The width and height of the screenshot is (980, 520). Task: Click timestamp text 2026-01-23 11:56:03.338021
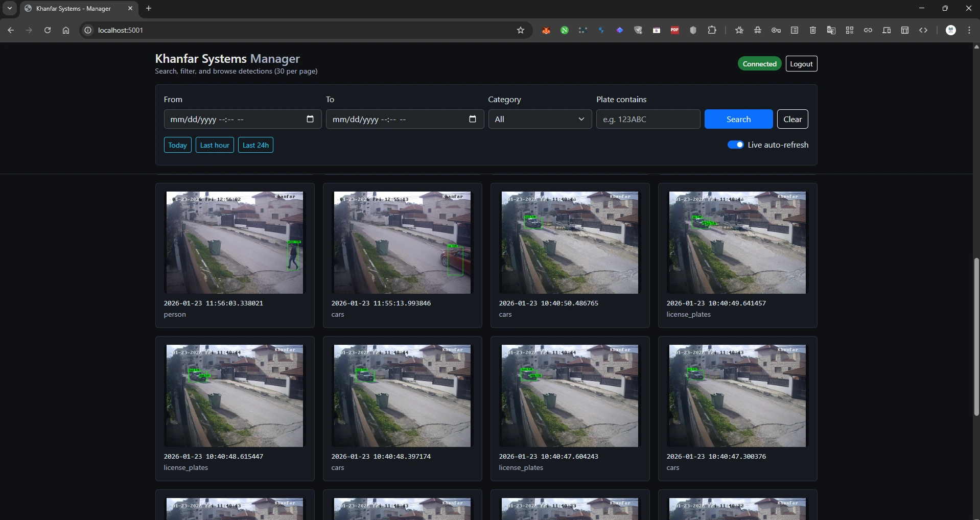pyautogui.click(x=214, y=303)
